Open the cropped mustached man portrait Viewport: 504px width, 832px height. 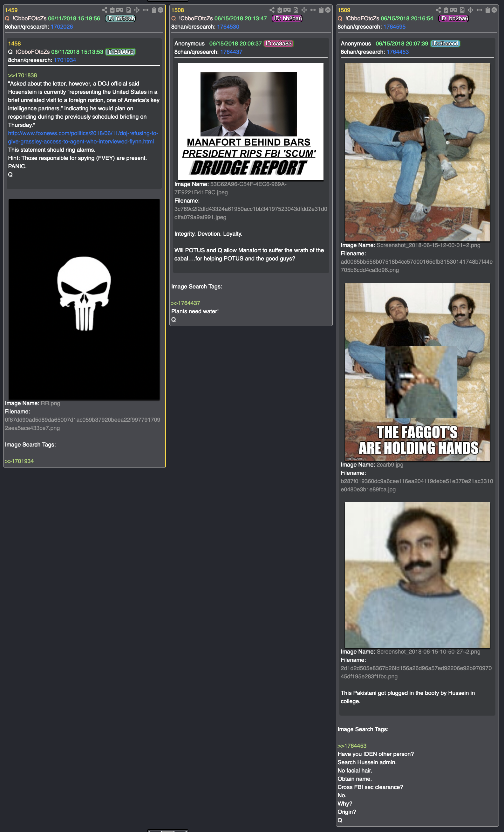click(x=417, y=575)
